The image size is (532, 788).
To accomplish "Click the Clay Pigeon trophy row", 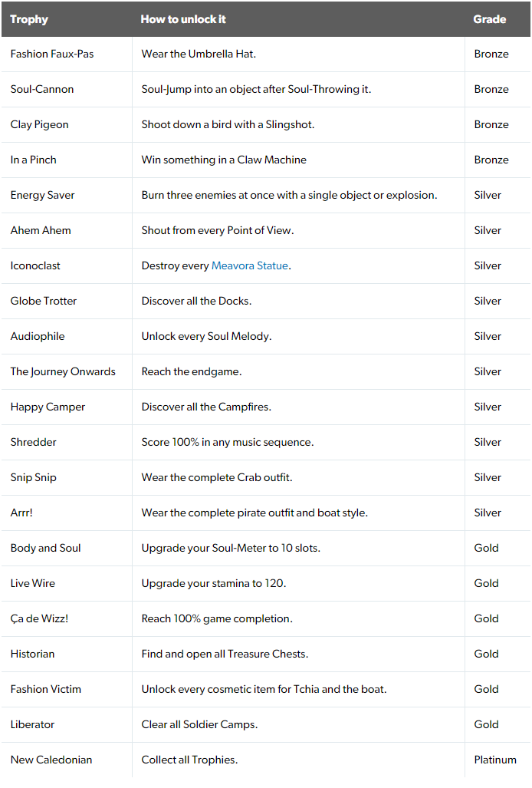I will click(266, 124).
